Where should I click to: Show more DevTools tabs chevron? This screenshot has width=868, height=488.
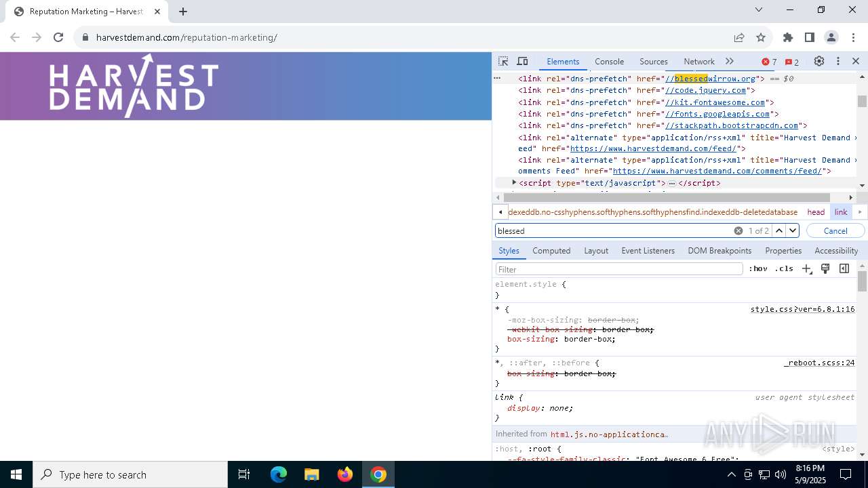click(x=730, y=61)
